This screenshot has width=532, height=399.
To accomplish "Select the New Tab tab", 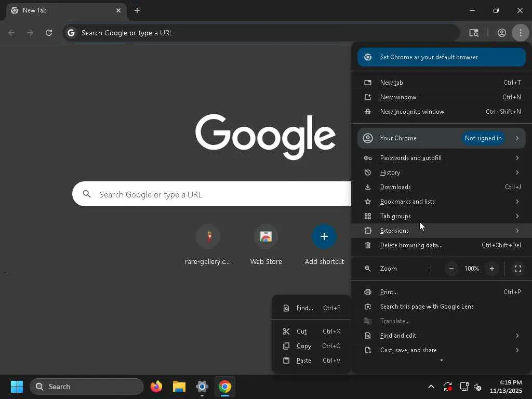I will (66, 10).
